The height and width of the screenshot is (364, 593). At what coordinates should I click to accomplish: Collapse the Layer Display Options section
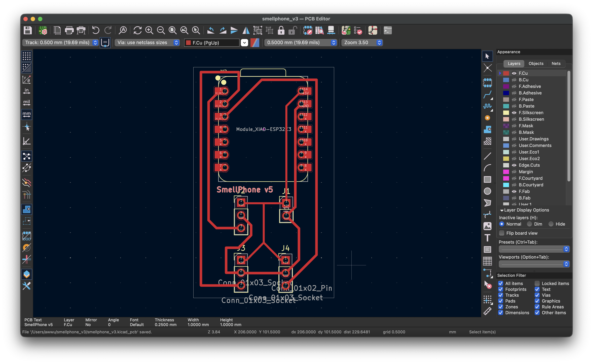pyautogui.click(x=502, y=210)
